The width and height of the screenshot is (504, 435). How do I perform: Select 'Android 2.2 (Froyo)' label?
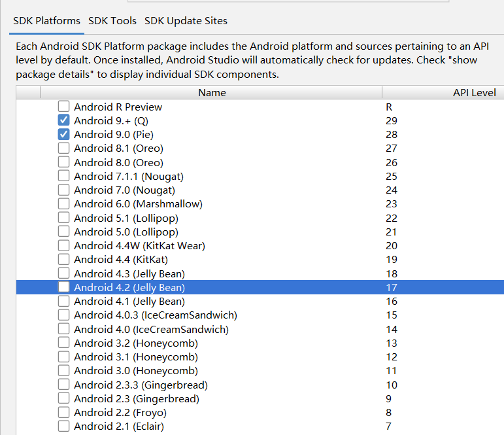click(120, 413)
